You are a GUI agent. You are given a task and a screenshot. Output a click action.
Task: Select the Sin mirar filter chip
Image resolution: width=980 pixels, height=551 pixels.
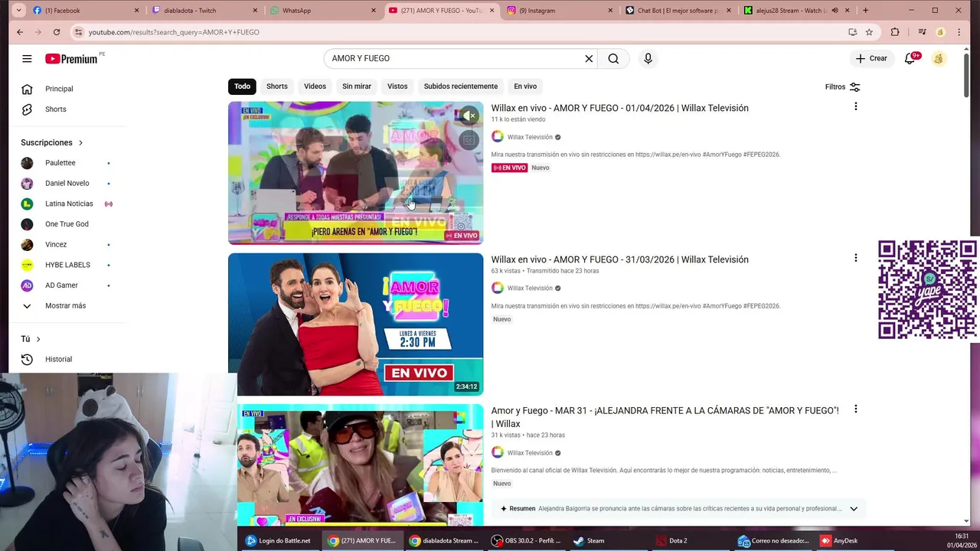pos(357,86)
